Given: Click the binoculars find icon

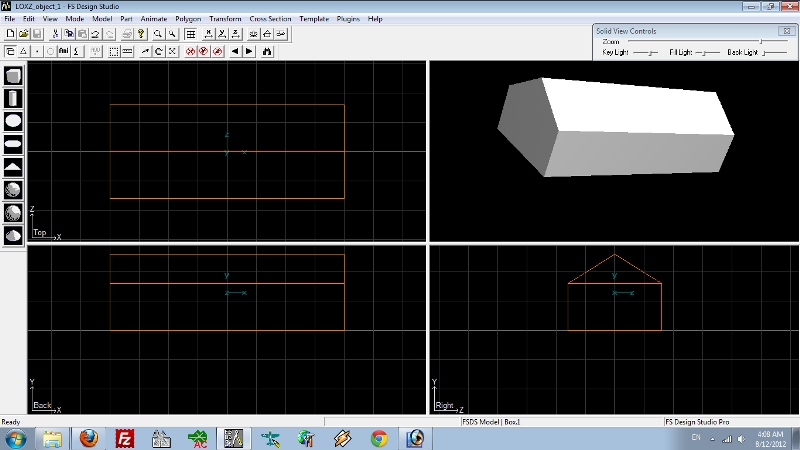Looking at the screenshot, I should pyautogui.click(x=267, y=51).
